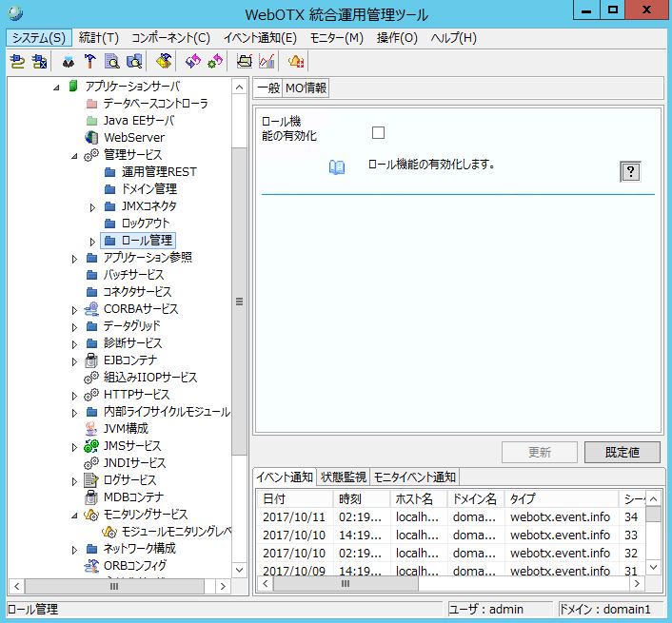672x623 pixels.
Task: Click the tree panel horizontal scrollbar right arrow
Action: pyautogui.click(x=223, y=587)
